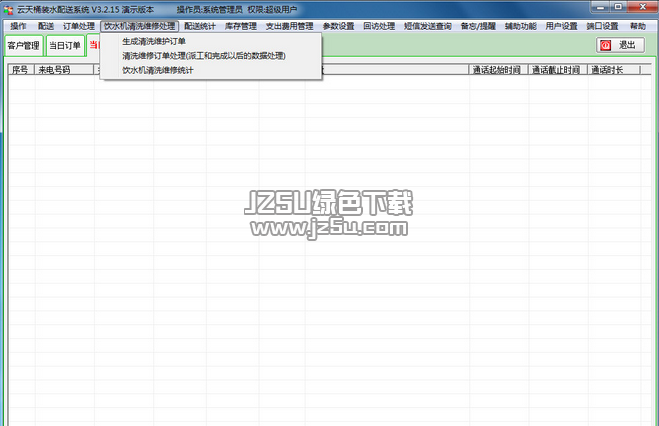This screenshot has height=426, width=659.
Task: Click the 通话起始时间 column header
Action: click(498, 70)
